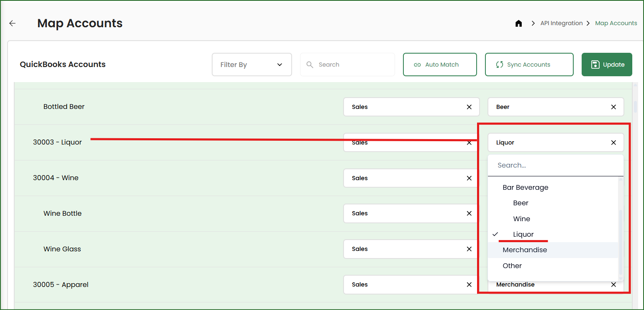
Task: Run Auto Match on accounts
Action: point(440,65)
